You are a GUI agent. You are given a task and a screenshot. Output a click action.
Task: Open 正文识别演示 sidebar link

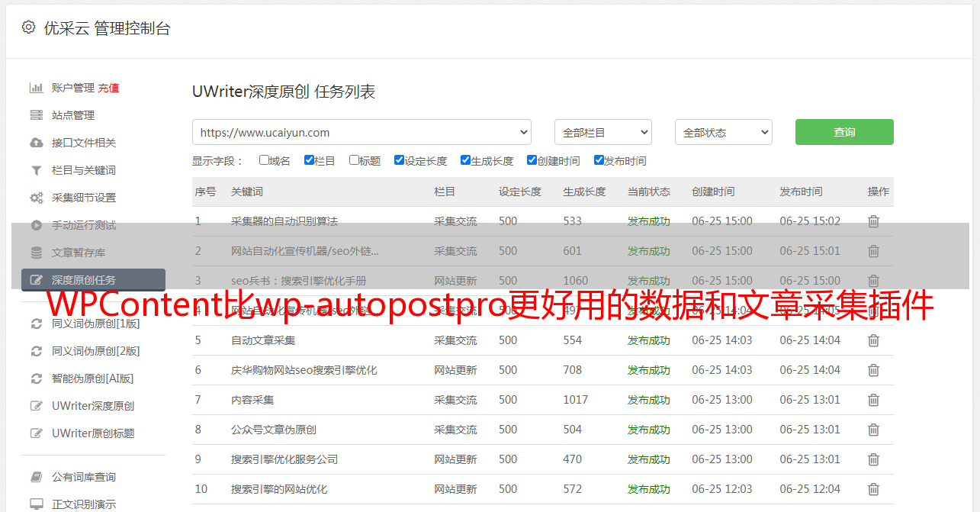[84, 504]
